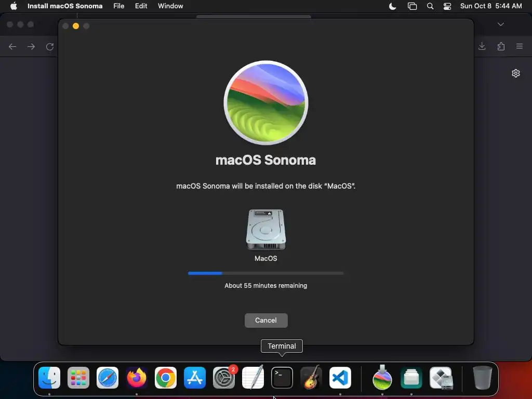The image size is (532, 399).
Task: Open Finder from the Dock
Action: tap(49, 378)
